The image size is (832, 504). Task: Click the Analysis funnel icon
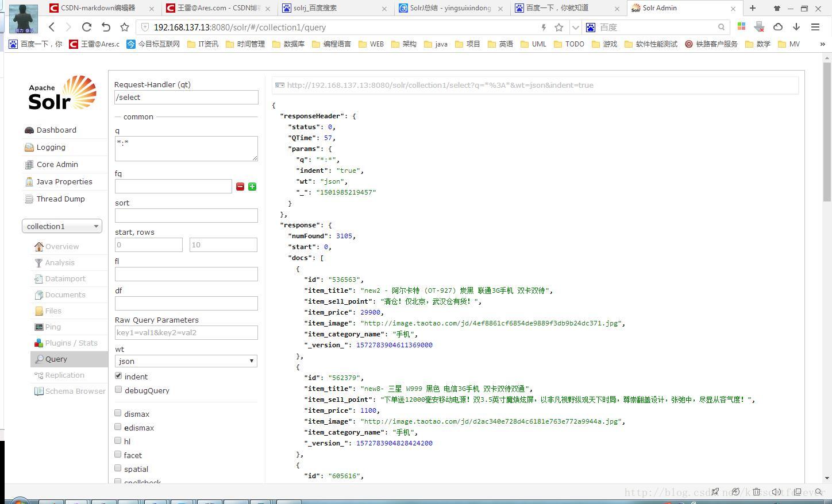tap(39, 263)
